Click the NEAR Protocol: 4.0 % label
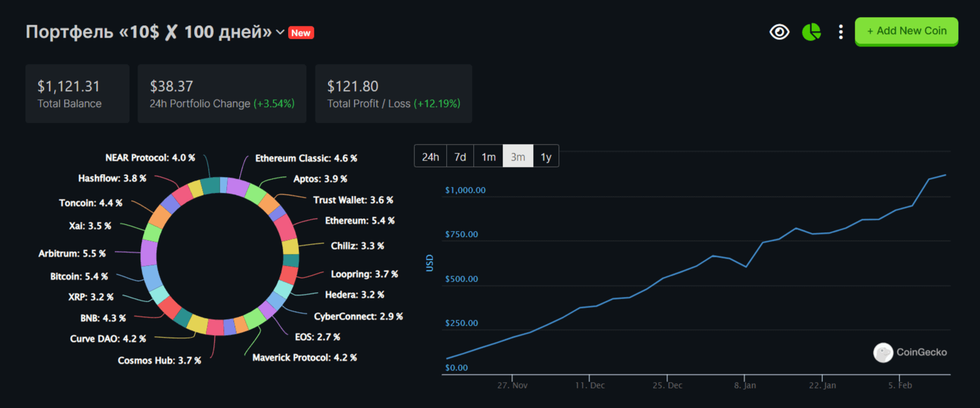 [150, 158]
